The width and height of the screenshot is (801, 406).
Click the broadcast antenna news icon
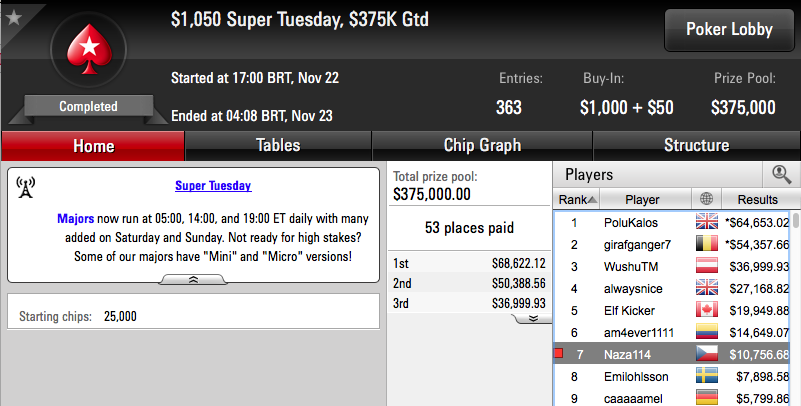tap(26, 187)
